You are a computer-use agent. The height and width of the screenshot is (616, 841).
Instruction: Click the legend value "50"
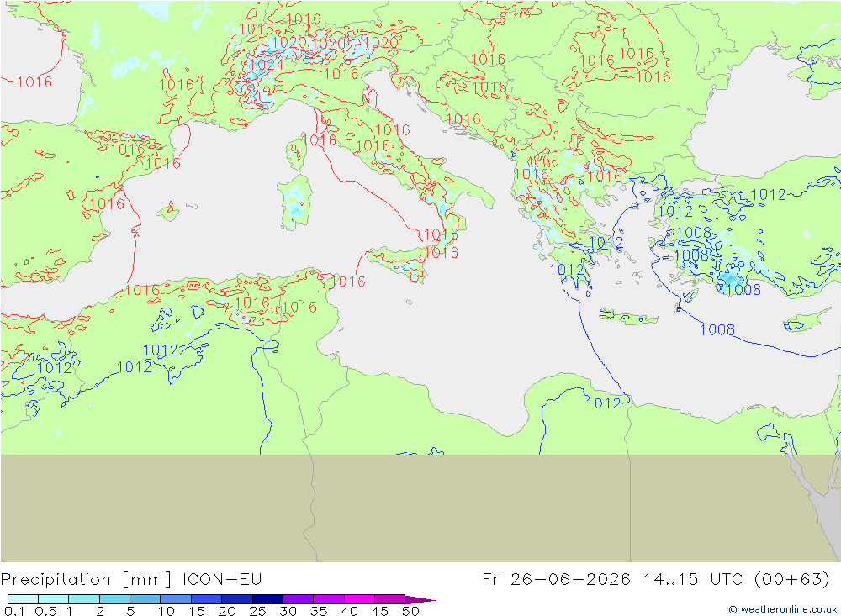pos(410,611)
